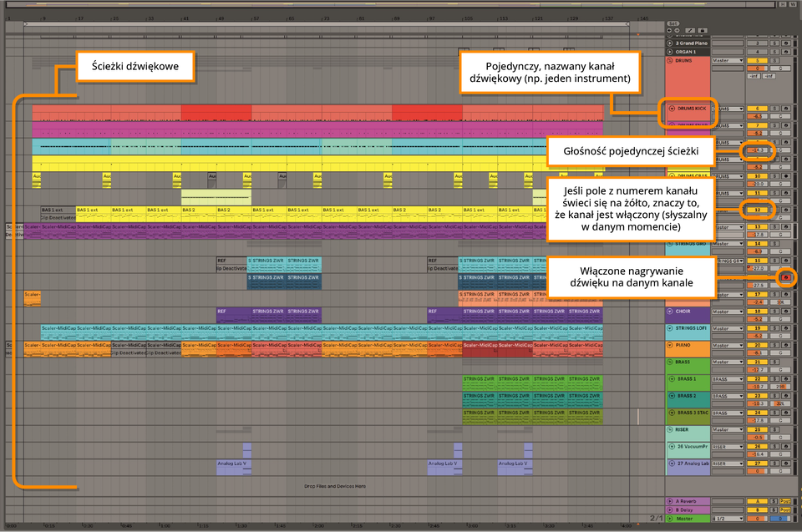Click the CHOIR track volume field
802x532 pixels.
coord(758,319)
